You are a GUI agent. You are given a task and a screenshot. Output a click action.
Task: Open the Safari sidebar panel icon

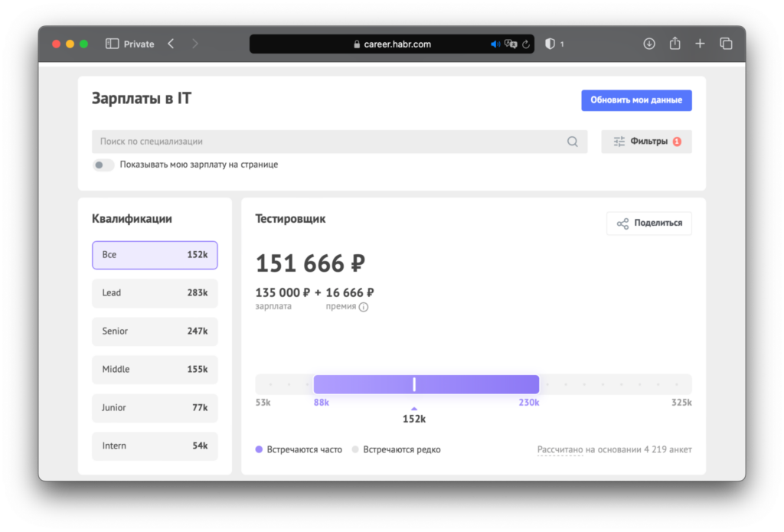[x=112, y=44]
